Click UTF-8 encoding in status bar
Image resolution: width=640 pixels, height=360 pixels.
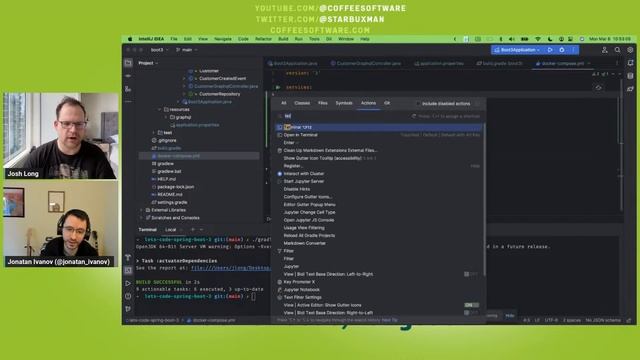pyautogui.click(x=551, y=320)
